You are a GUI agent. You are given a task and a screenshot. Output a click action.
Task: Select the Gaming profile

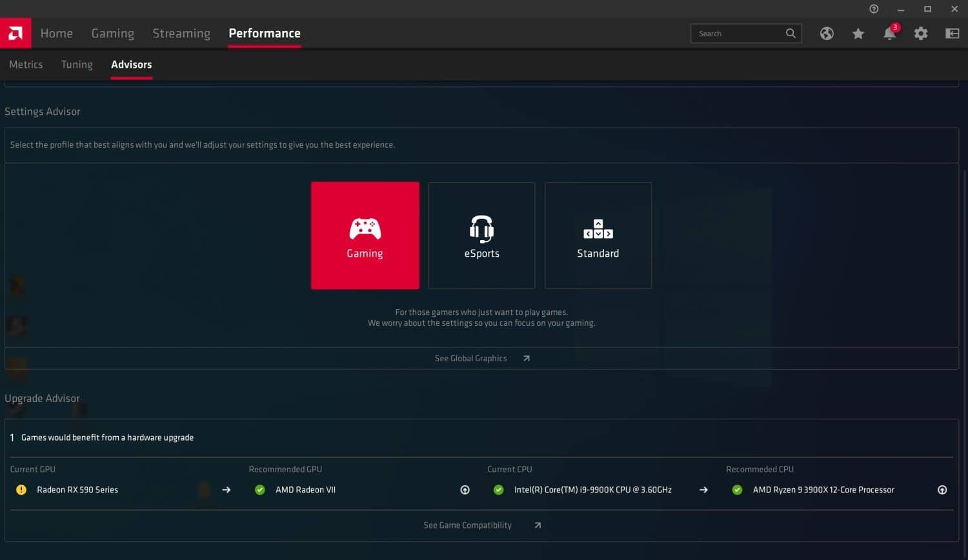tap(365, 235)
